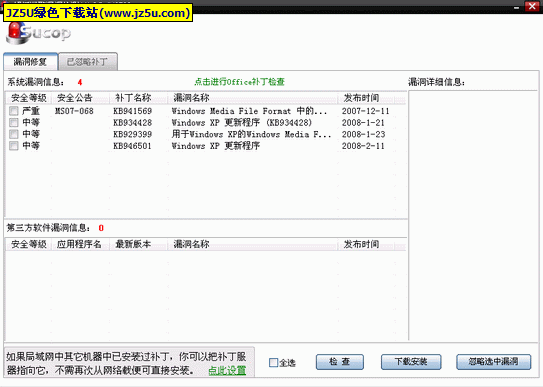
Task: Select date 2008-1-23
Action: tap(364, 134)
